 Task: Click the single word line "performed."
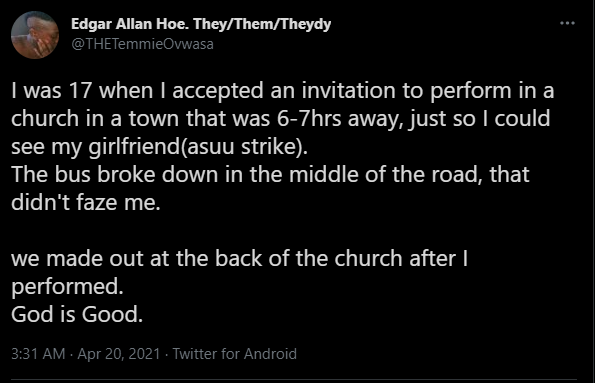[67, 287]
